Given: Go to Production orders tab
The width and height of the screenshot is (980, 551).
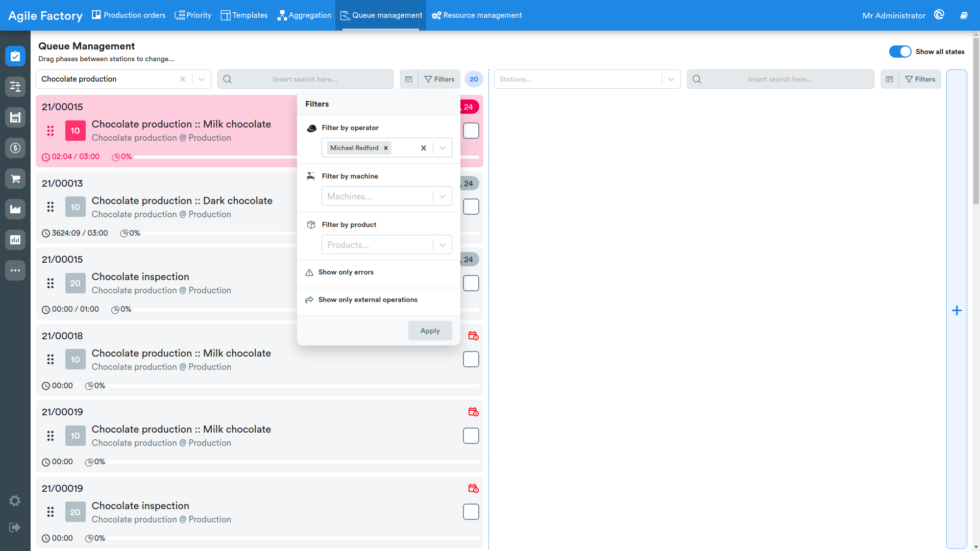Looking at the screenshot, I should coord(129,15).
